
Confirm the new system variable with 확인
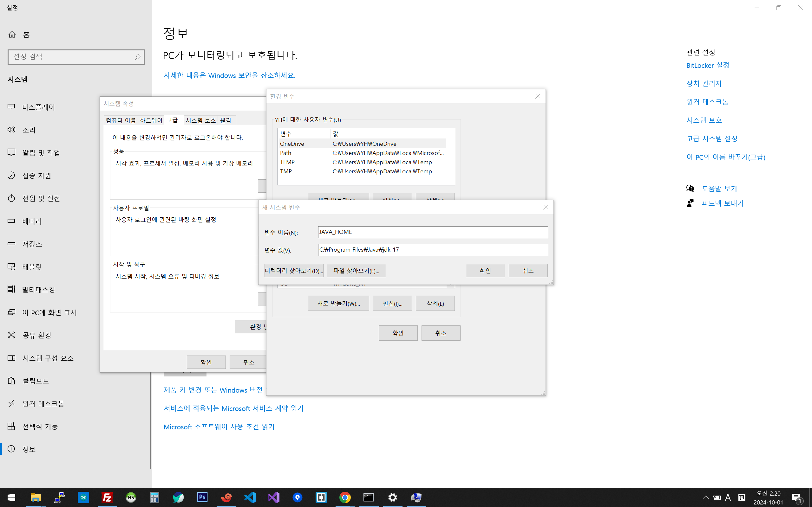[485, 271]
